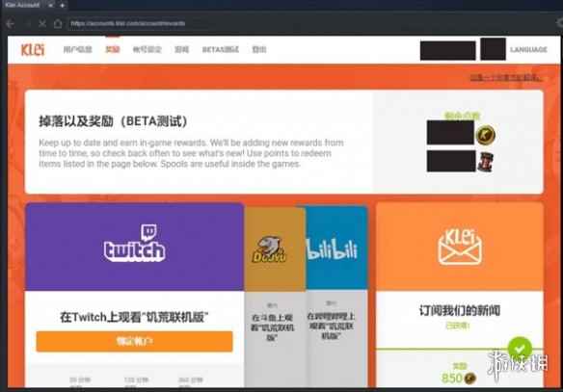The image size is (563, 392).
Task: Click the 掉落以及奖励 (BETA测试) heading
Action: pyautogui.click(x=113, y=121)
